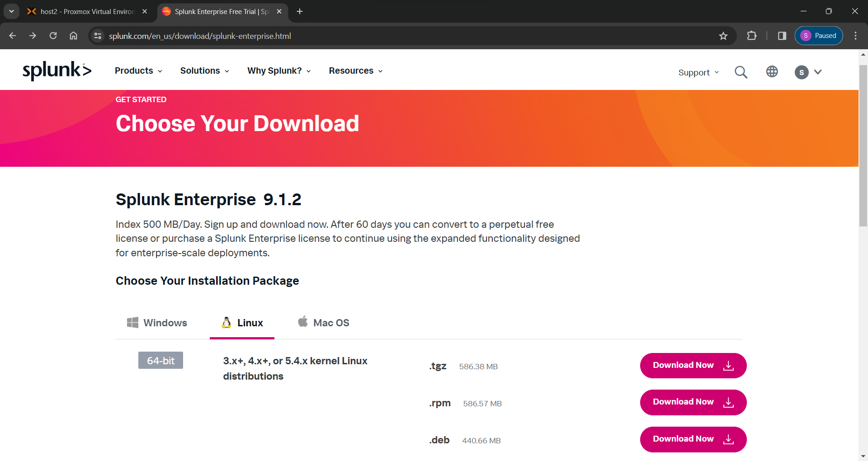
Task: Download the .tgz package
Action: click(693, 366)
